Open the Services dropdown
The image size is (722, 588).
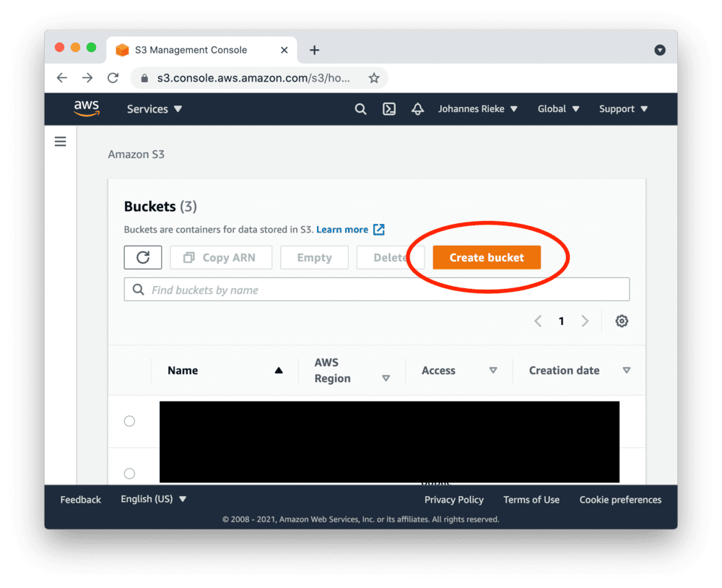pyautogui.click(x=154, y=108)
